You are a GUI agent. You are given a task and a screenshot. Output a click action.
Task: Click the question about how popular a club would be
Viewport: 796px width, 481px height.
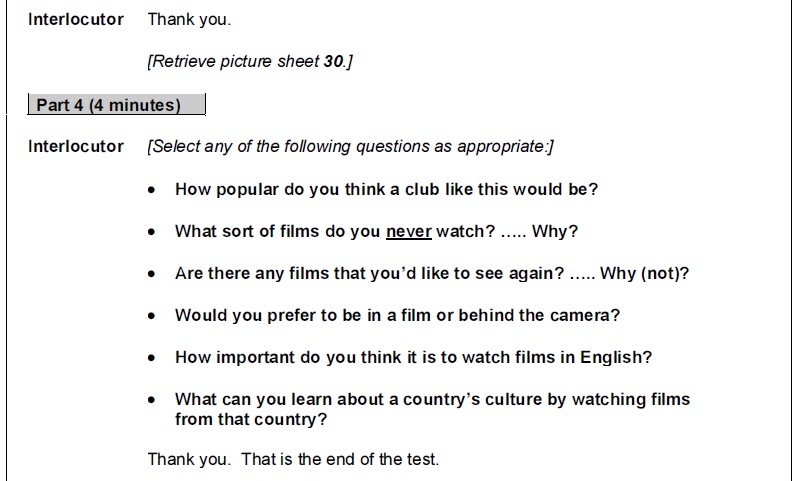pos(386,189)
